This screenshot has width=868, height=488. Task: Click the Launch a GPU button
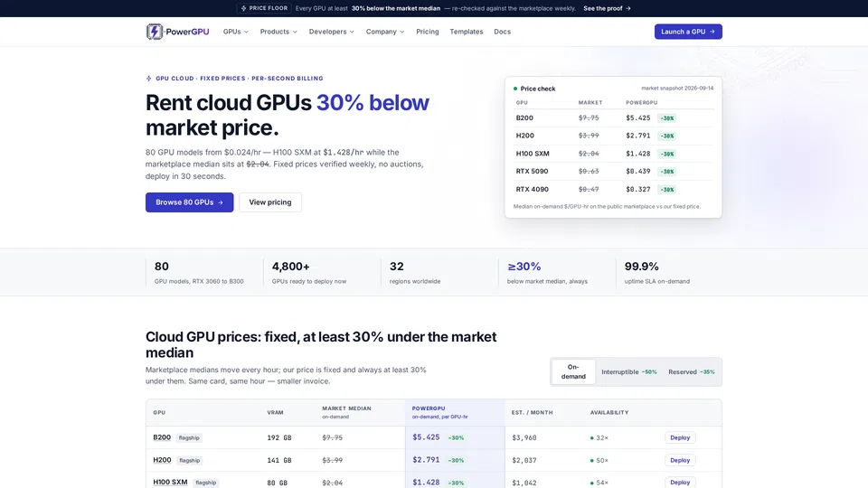click(688, 32)
